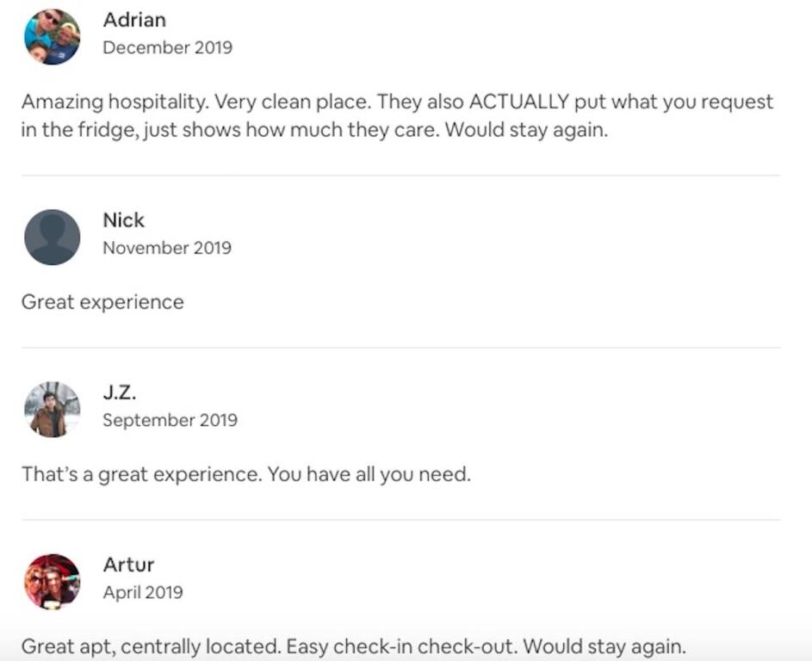
Task: Open reviewer name Adrian
Action: coord(133,19)
